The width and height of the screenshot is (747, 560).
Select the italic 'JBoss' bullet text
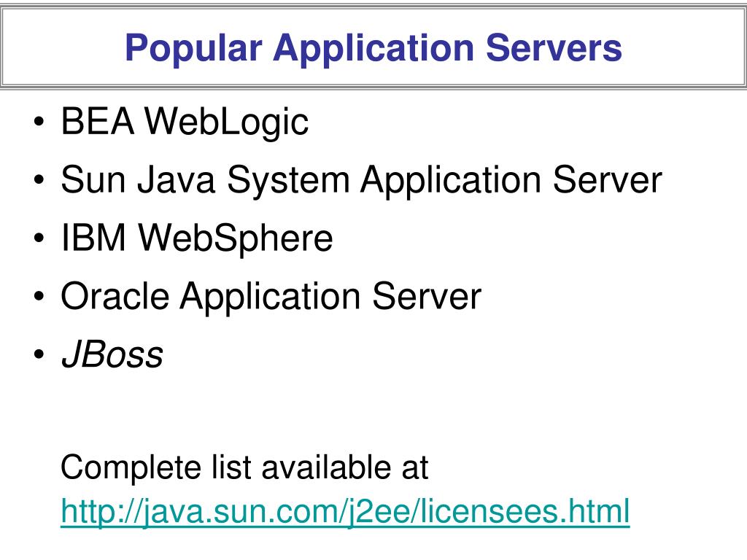click(x=112, y=355)
